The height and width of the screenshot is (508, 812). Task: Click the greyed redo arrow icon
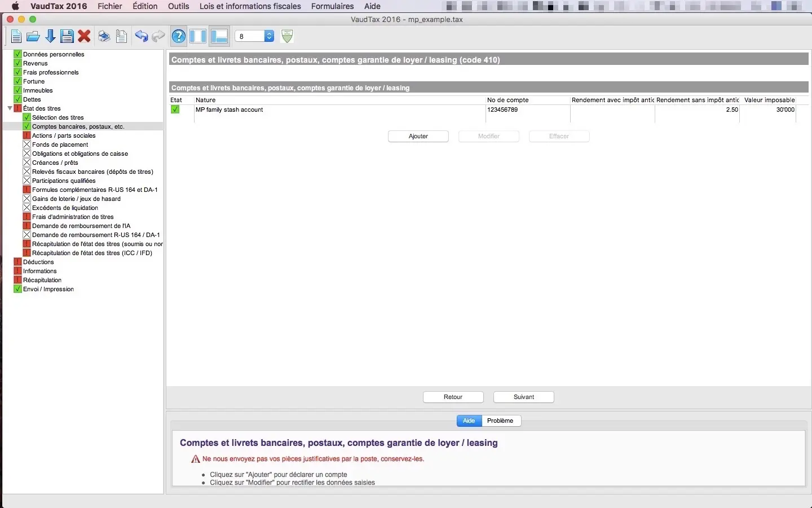point(158,37)
